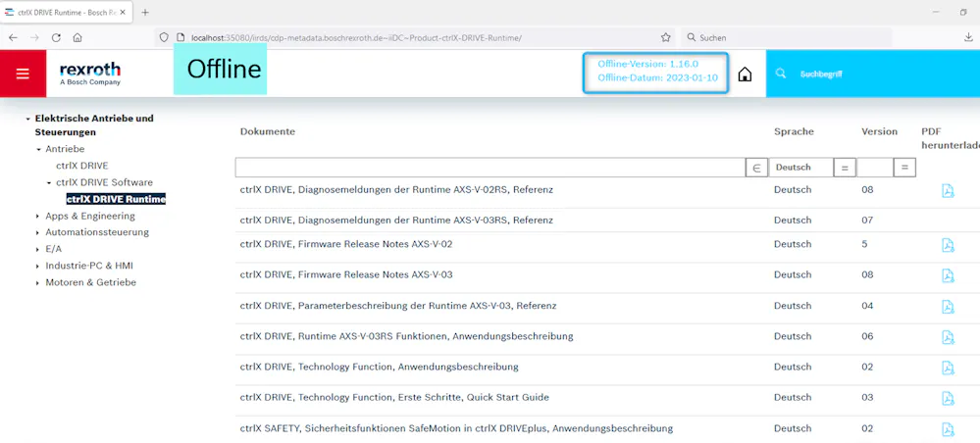Image resolution: width=980 pixels, height=443 pixels.
Task: Reload the page with browser refresh
Action: click(56, 37)
